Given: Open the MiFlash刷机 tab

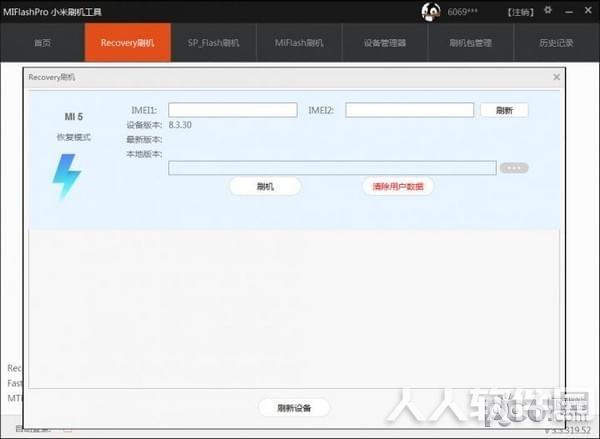Looking at the screenshot, I should point(299,42).
